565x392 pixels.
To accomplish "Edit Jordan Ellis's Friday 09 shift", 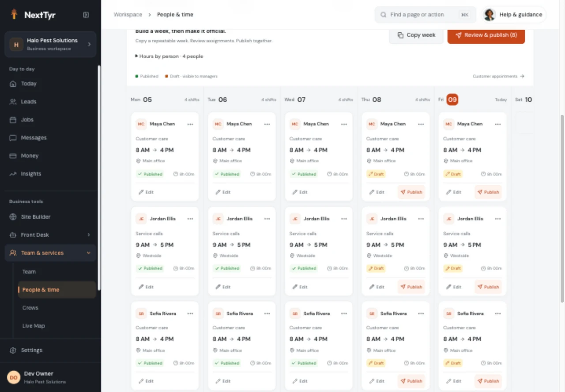I will (x=453, y=287).
